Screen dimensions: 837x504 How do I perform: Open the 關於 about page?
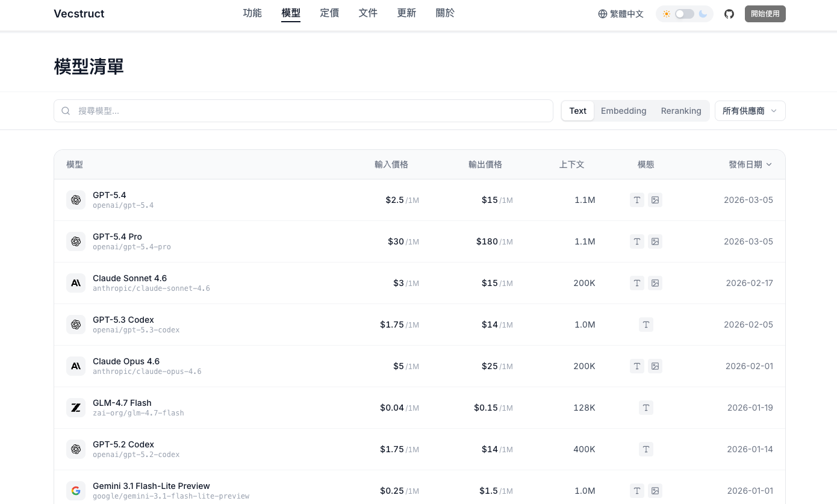(445, 13)
